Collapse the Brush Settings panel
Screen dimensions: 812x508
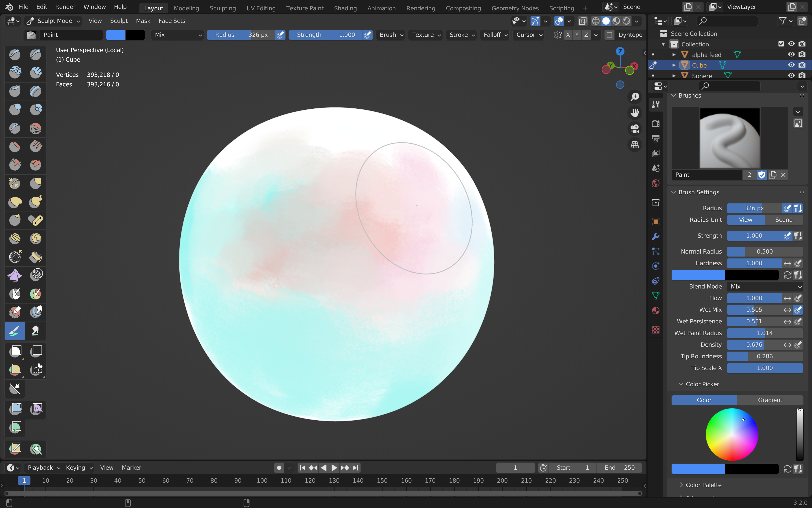(673, 192)
